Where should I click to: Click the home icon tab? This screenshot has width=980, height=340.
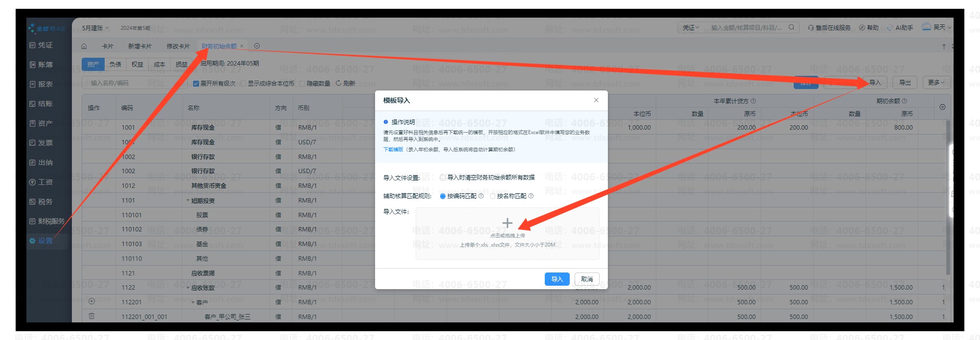point(84,46)
